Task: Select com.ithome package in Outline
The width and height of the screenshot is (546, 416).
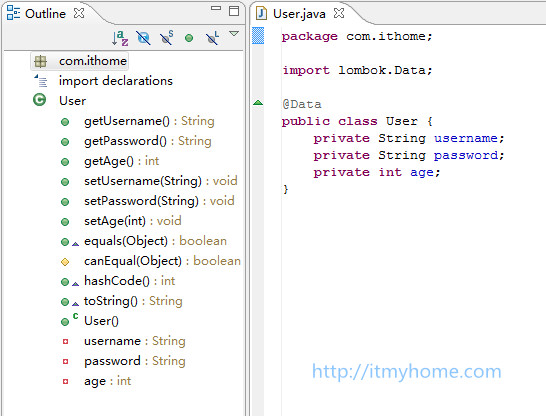Action: pyautogui.click(x=93, y=61)
